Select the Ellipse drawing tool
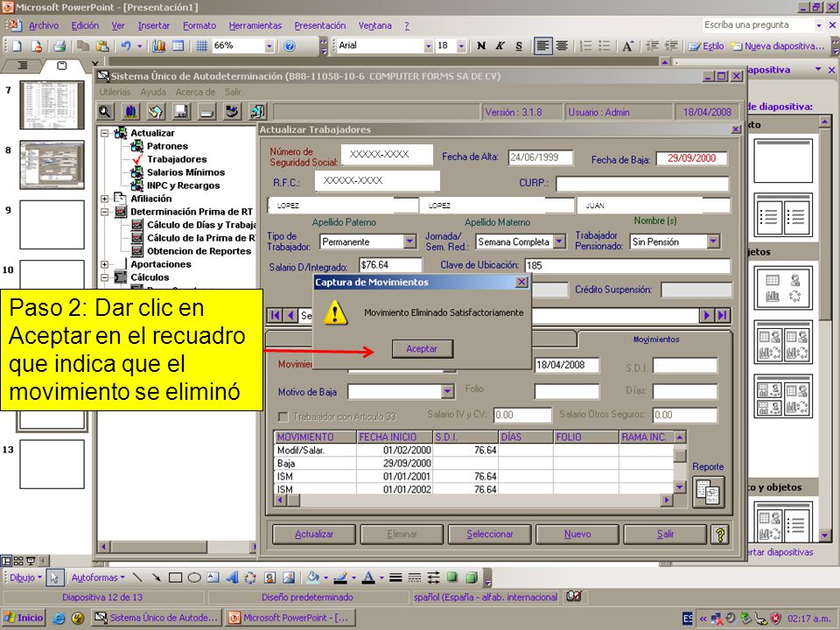 (x=194, y=577)
